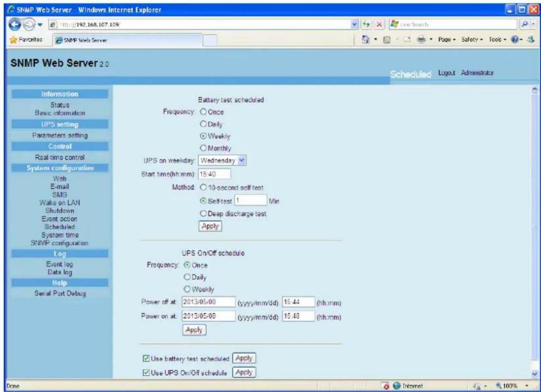Open Event action page
Screen dimensions: 541x392
[60, 219]
